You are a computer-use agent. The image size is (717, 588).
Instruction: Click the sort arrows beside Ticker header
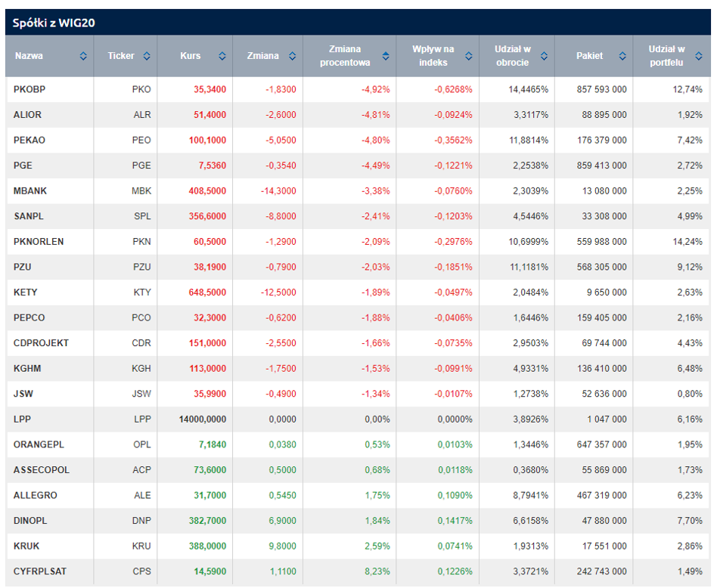[x=147, y=56]
